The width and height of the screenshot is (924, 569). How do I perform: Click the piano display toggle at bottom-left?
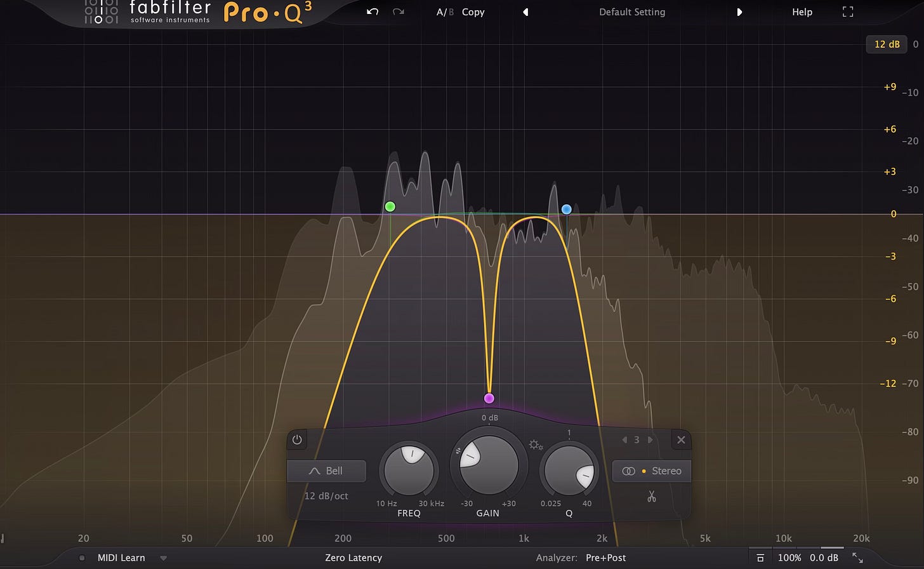[x=3, y=539]
